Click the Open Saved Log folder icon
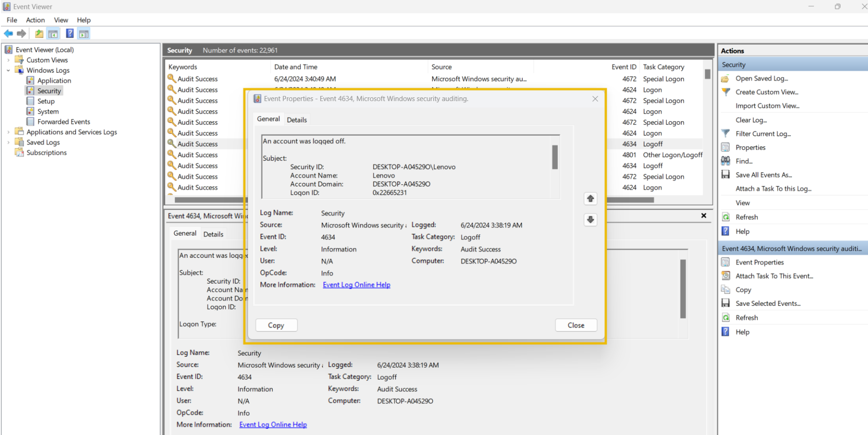 tap(725, 78)
